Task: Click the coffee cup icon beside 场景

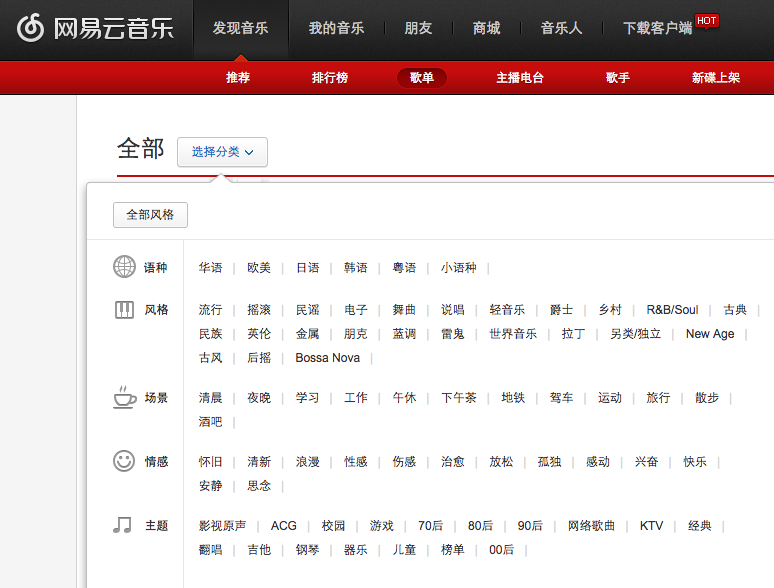Action: [125, 397]
